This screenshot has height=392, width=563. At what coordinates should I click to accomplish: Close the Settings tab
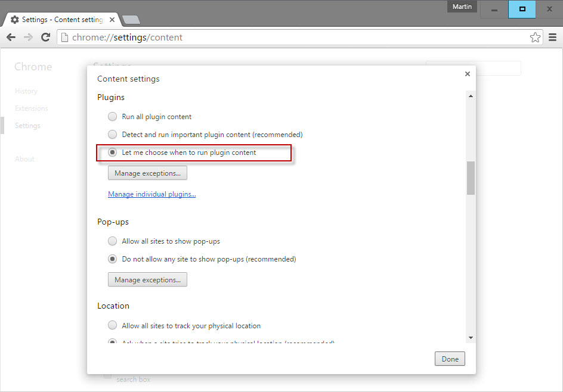(x=112, y=20)
